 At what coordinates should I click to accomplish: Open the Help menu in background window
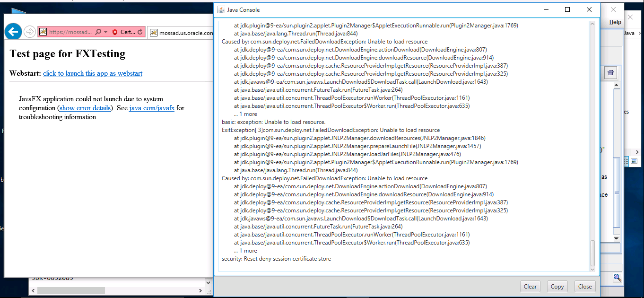(x=615, y=22)
